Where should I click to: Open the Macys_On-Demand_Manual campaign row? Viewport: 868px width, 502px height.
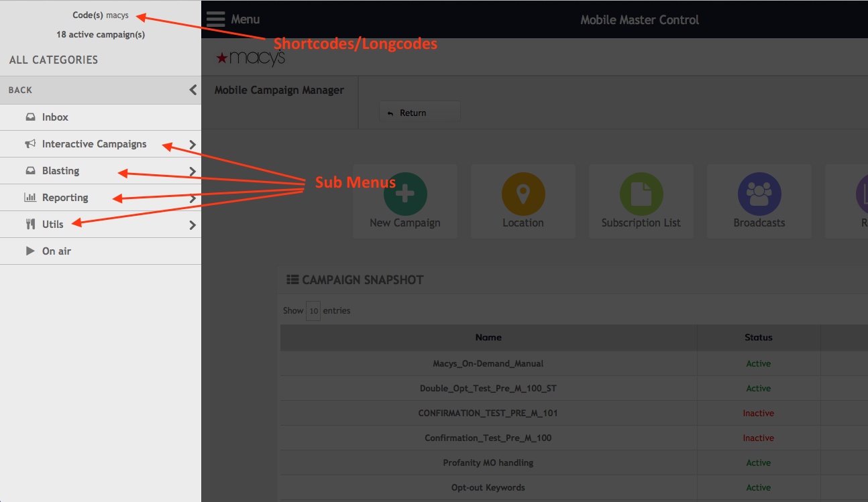pos(488,363)
